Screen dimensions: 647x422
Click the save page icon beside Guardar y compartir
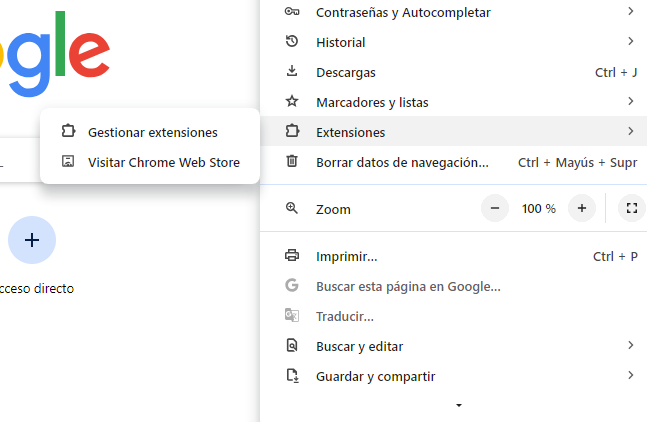(x=293, y=375)
